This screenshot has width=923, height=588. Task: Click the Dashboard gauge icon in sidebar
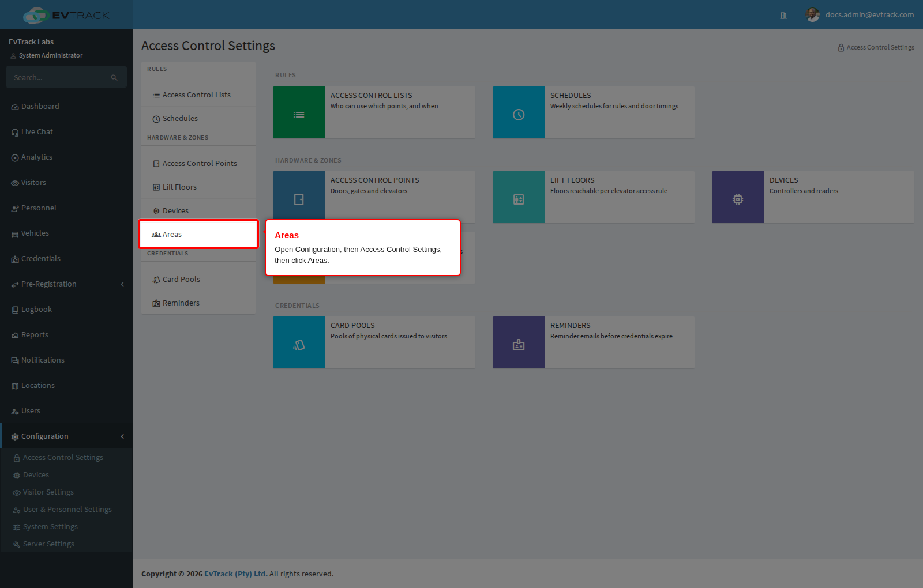(15, 107)
